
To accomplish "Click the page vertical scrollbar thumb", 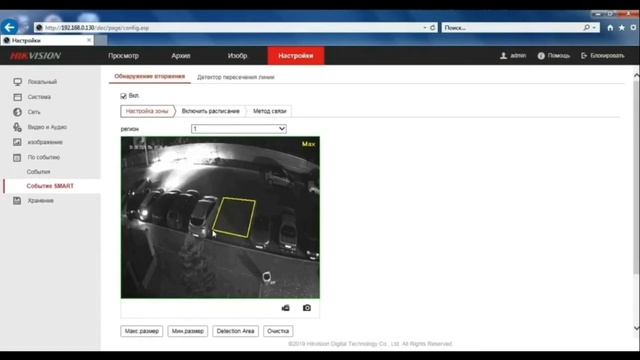I will point(636,178).
